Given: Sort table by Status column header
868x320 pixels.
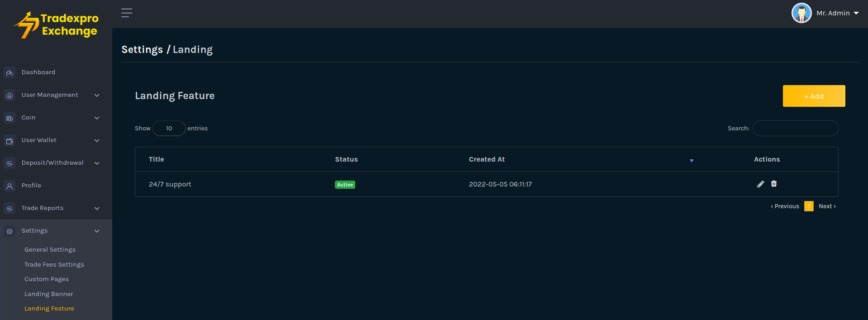Looking at the screenshot, I should [x=346, y=159].
